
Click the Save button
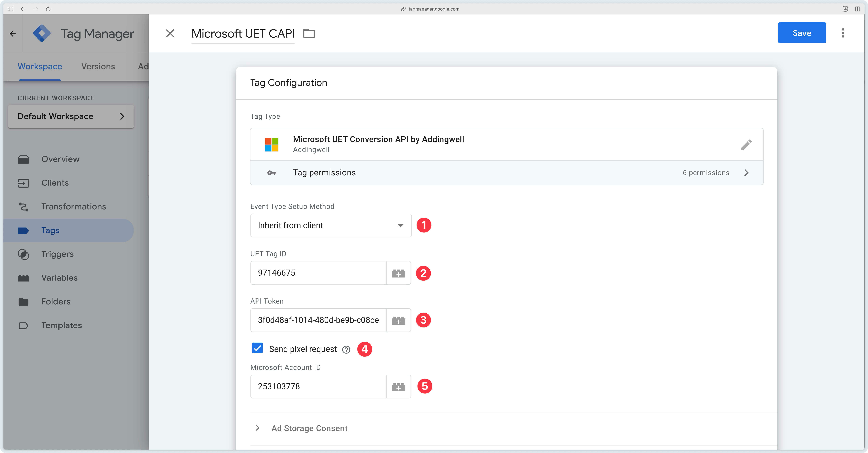[x=802, y=33]
